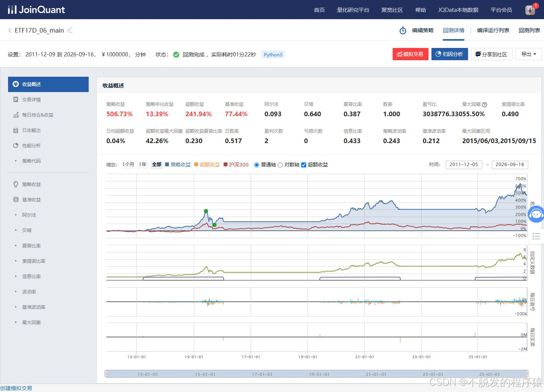Click the JoinQuant logo

36,10
